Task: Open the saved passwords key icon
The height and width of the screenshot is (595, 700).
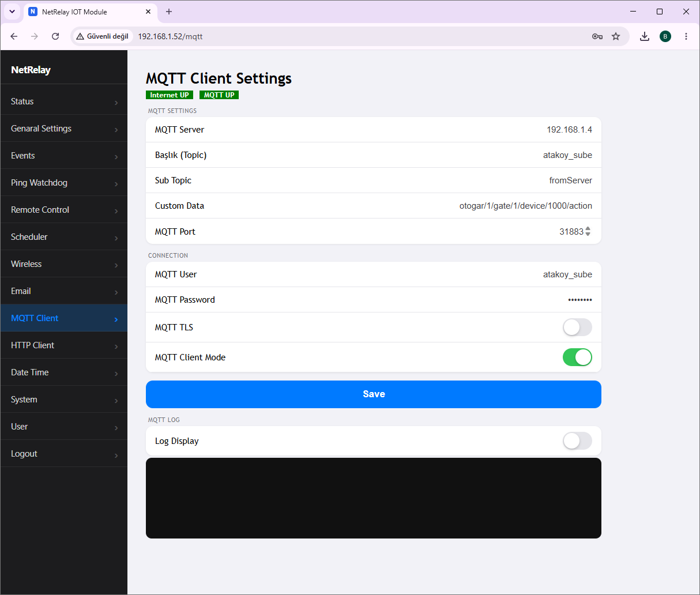Action: pyautogui.click(x=597, y=36)
